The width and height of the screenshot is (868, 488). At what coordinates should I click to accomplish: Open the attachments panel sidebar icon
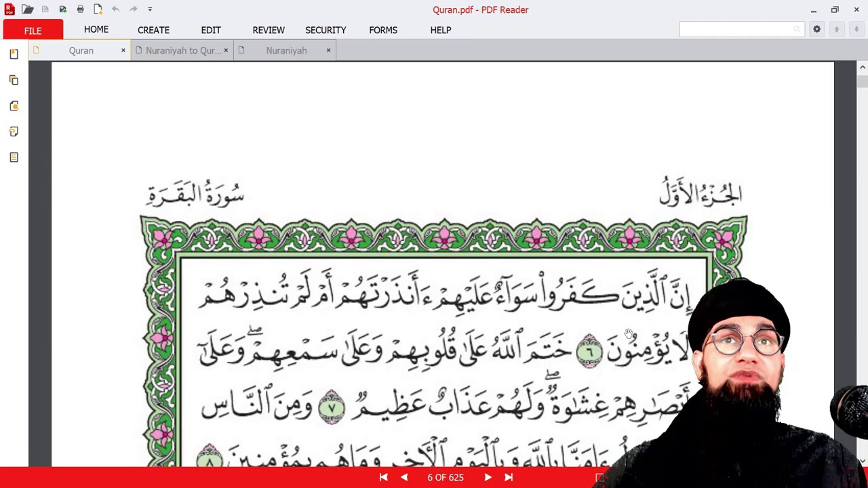coord(14,106)
